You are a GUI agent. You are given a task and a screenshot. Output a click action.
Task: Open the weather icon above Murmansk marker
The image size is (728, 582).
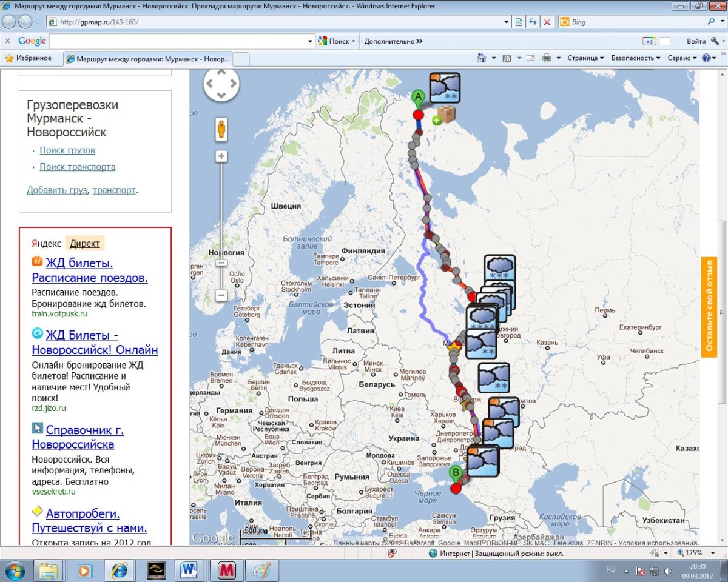tap(445, 88)
